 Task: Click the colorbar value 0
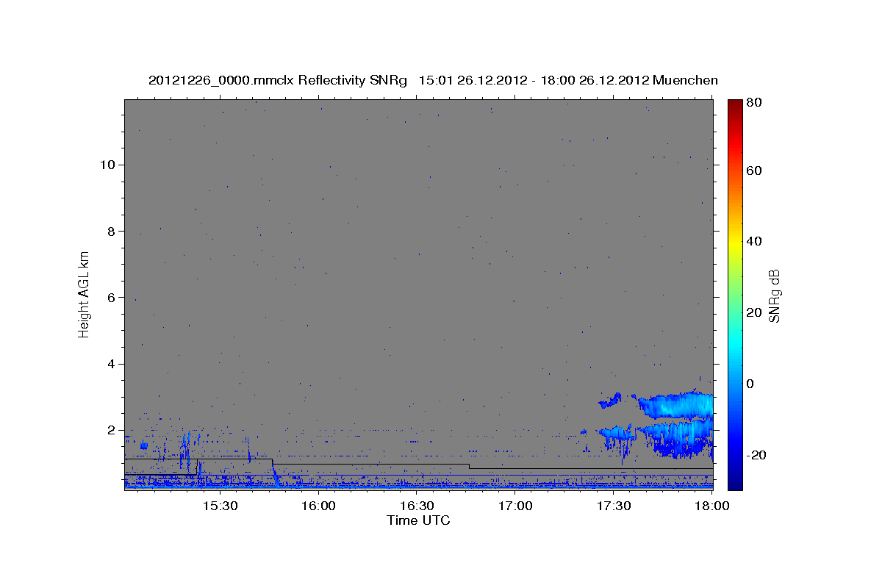coord(750,384)
